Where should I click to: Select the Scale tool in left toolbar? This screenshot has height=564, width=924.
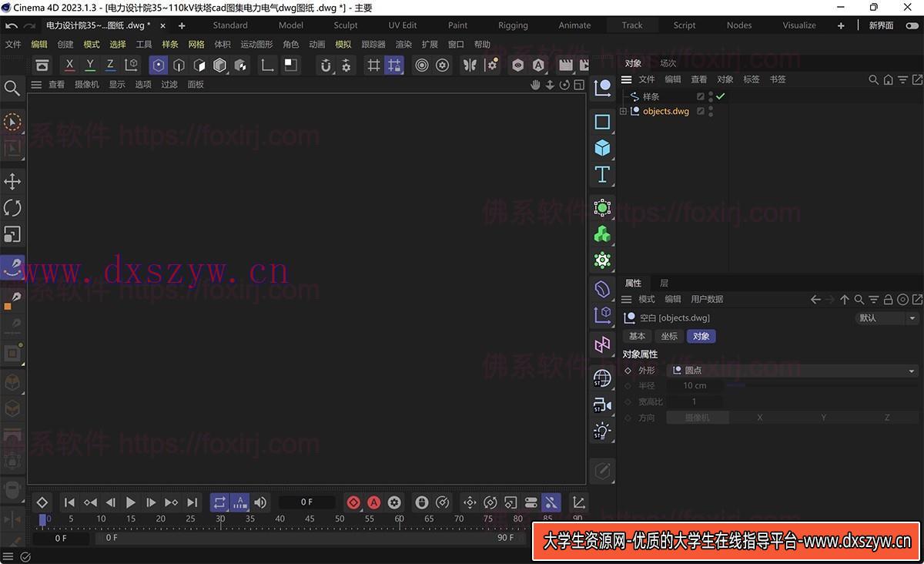coord(12,234)
